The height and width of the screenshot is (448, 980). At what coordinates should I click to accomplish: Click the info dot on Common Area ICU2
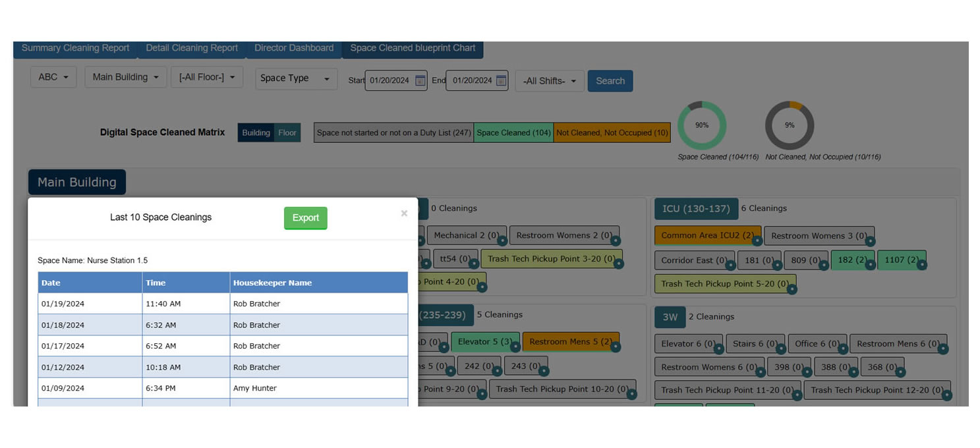[757, 241]
